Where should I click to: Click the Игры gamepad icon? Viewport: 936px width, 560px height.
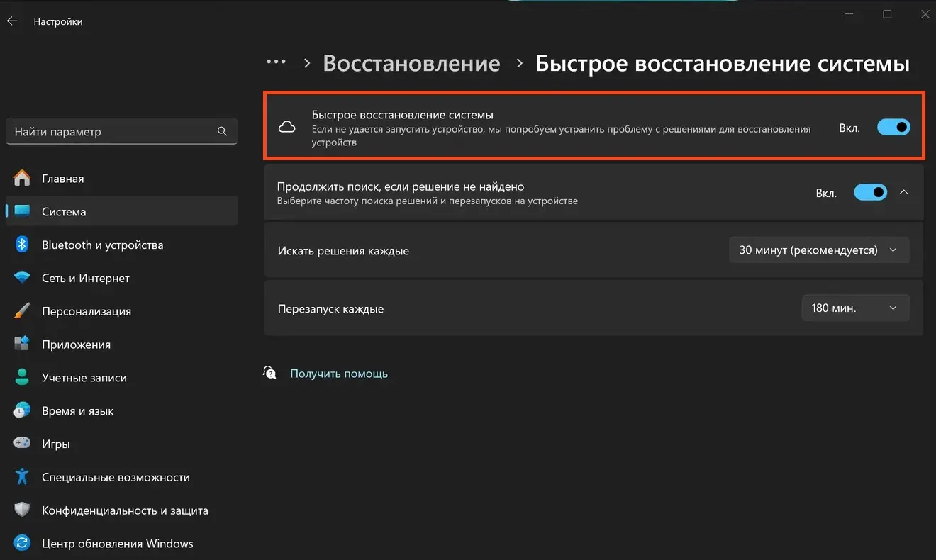click(x=22, y=444)
